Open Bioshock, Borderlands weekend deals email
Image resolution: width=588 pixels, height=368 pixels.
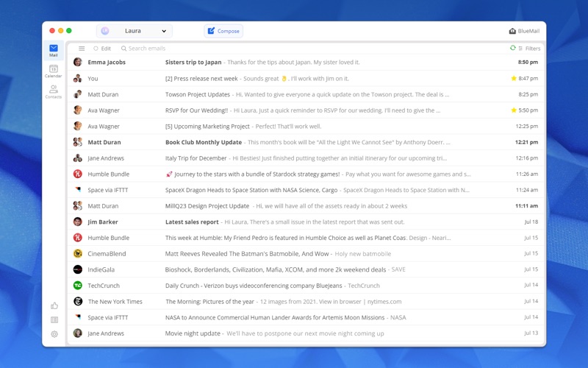click(x=306, y=269)
